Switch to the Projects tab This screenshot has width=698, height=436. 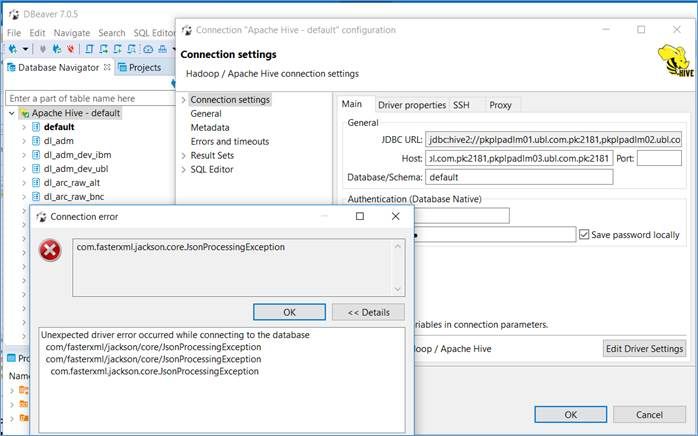[x=140, y=68]
